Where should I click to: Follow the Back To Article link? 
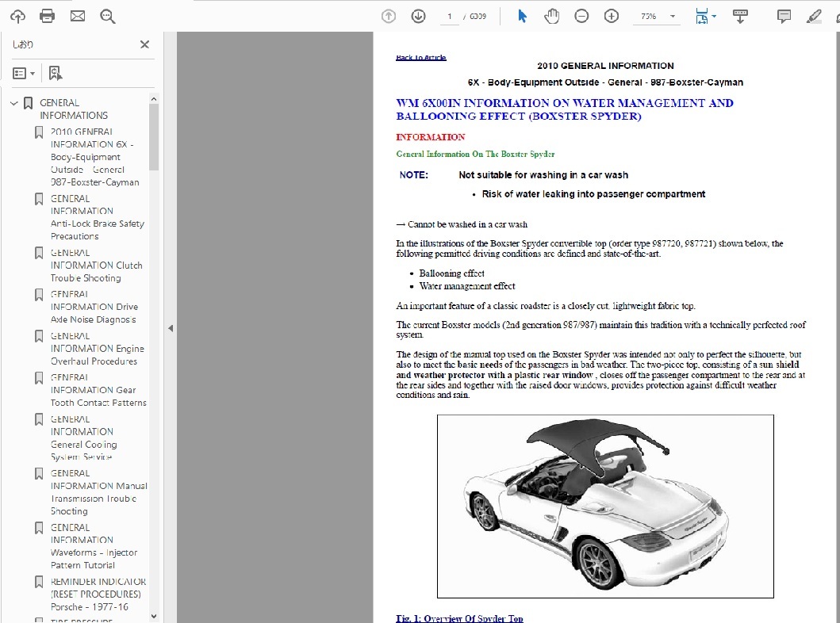pos(421,57)
